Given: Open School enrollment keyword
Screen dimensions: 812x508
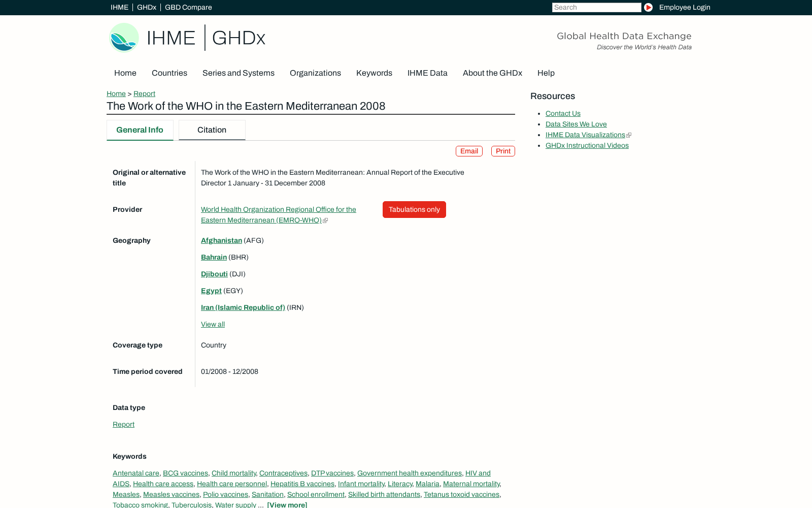Looking at the screenshot, I should [x=316, y=494].
